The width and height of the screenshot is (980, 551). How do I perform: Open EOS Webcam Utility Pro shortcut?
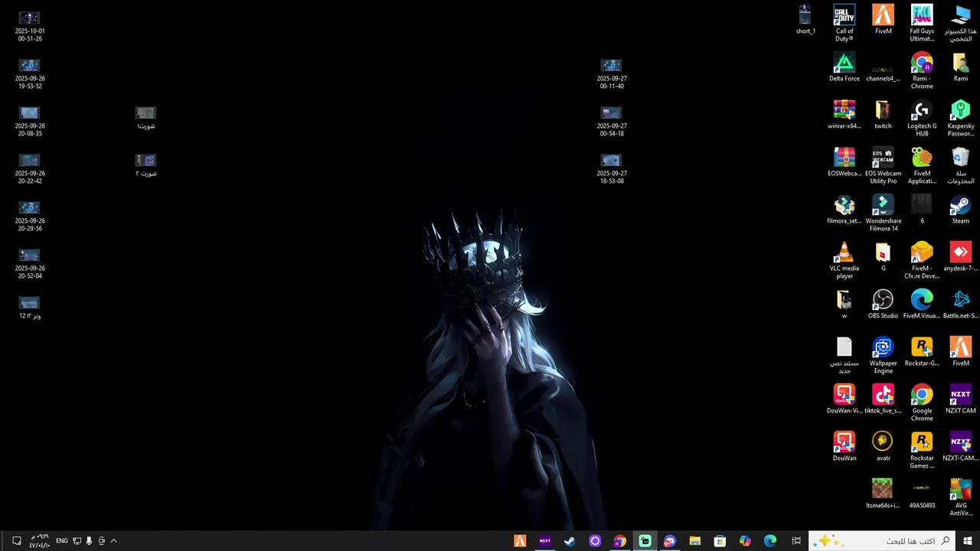[883, 165]
